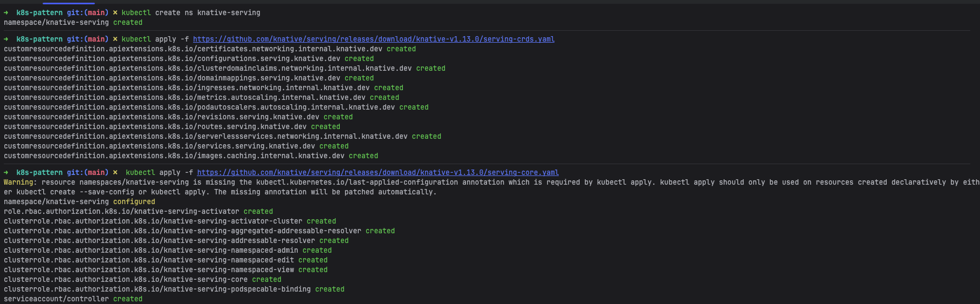Click the 'serviceaccount/controller created' line
This screenshot has width=980, height=304.
(x=73, y=299)
